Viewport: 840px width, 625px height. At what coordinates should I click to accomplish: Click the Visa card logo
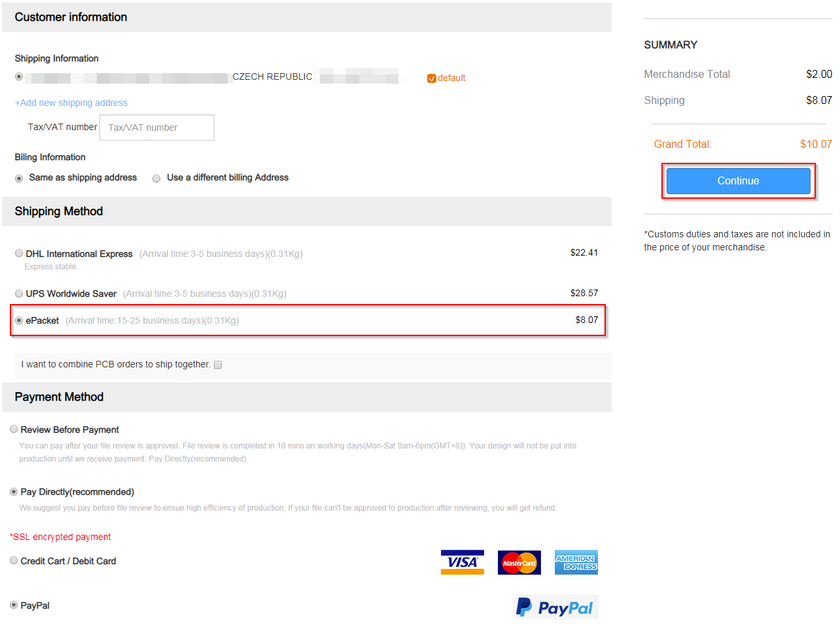click(462, 562)
